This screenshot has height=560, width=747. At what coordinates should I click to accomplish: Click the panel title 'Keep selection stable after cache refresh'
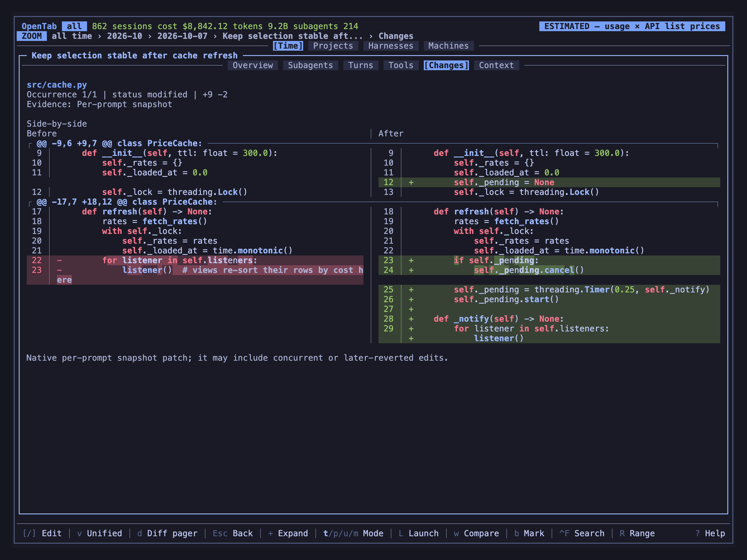point(135,55)
